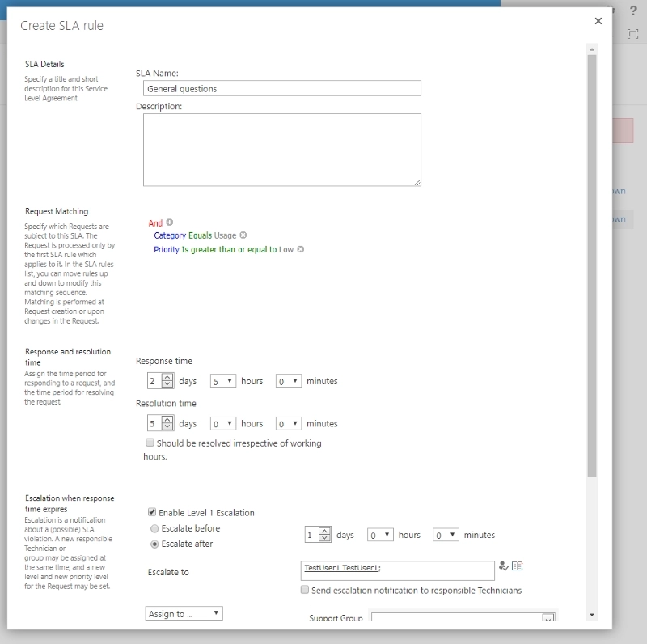
Task: Remove the Priority greater than Low condition
Action: (300, 249)
